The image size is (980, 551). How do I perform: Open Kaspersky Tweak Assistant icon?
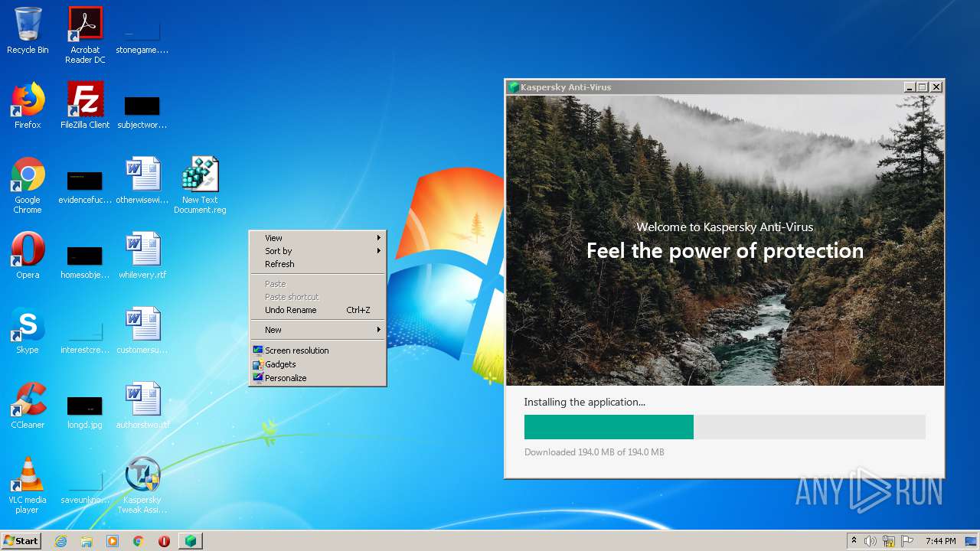coord(142,485)
